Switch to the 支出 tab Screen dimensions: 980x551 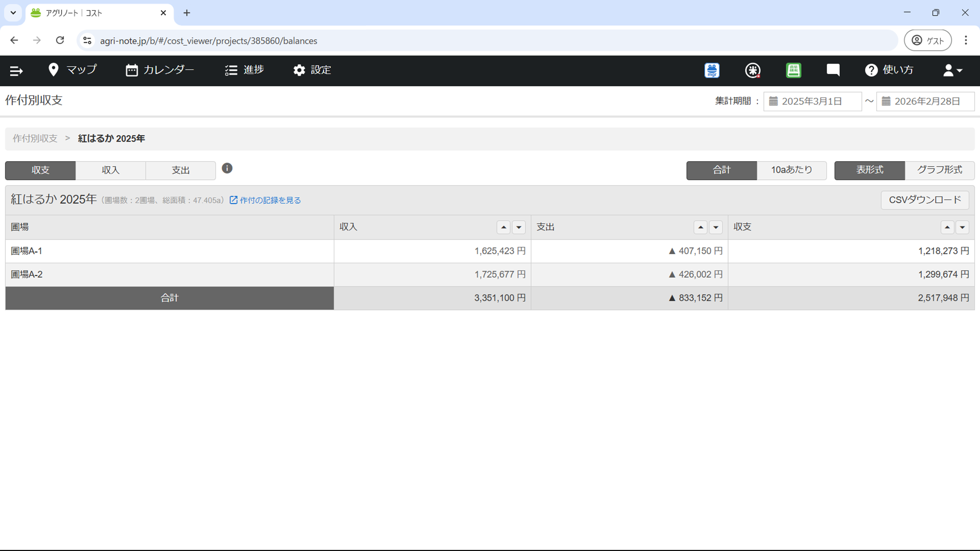point(180,170)
